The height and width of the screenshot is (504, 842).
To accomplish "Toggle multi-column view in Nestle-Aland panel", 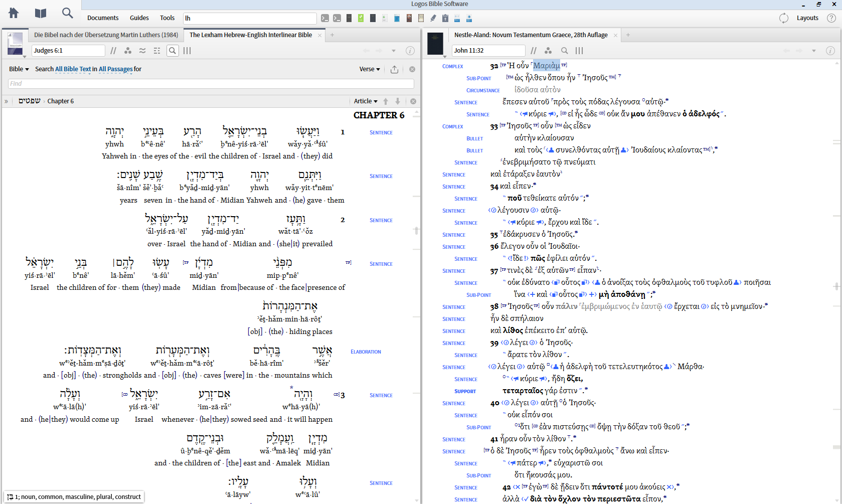I will 579,51.
